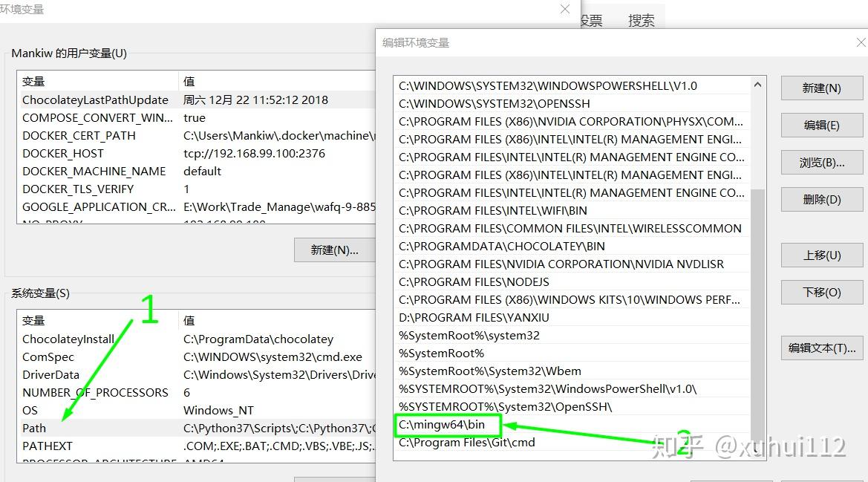Image resolution: width=868 pixels, height=482 pixels.
Task: Click 新建(N)... under user variables
Action: coord(334,250)
